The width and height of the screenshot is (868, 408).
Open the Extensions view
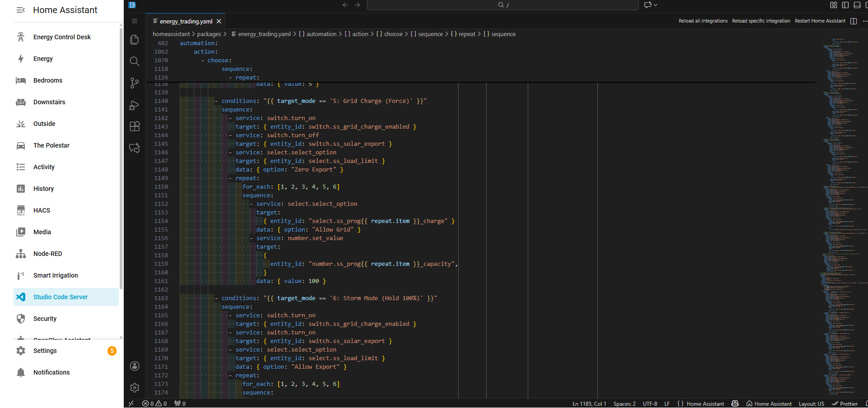tap(134, 126)
